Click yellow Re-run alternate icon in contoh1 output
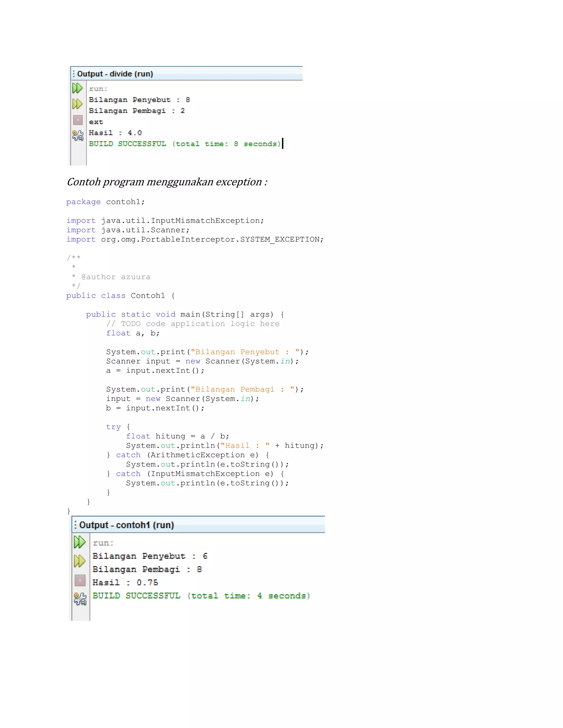 point(80,561)
